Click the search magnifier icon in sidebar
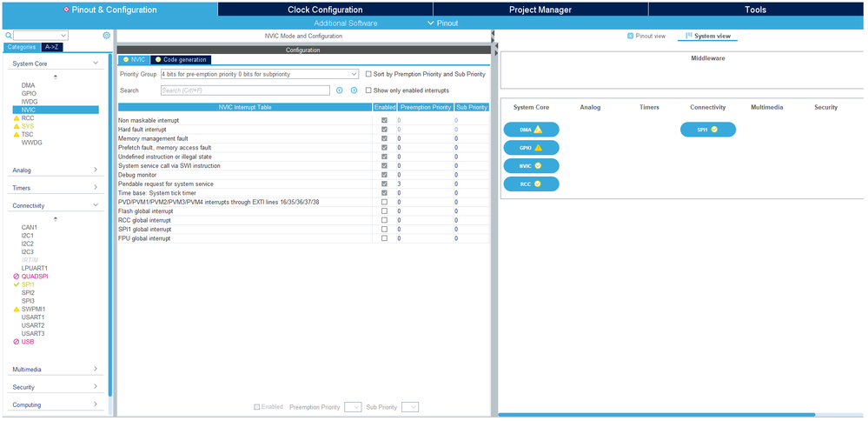The image size is (868, 421). (9, 36)
